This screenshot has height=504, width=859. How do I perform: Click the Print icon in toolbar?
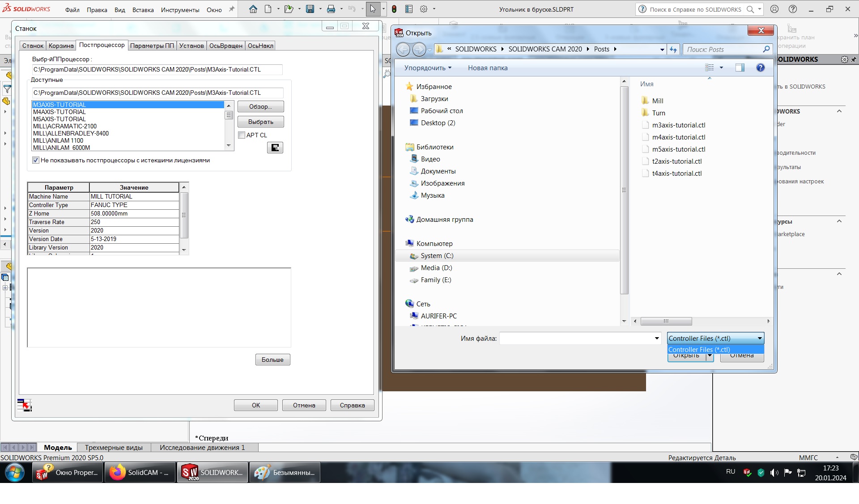[x=331, y=9]
